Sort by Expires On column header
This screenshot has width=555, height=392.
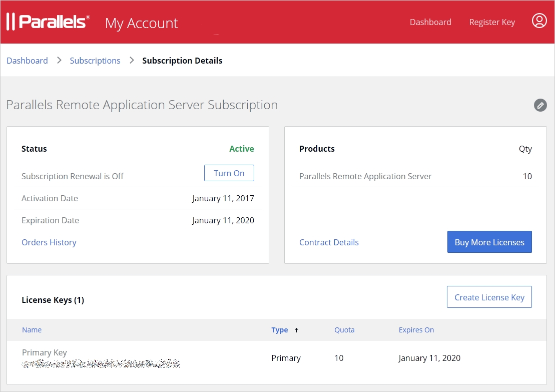416,330
